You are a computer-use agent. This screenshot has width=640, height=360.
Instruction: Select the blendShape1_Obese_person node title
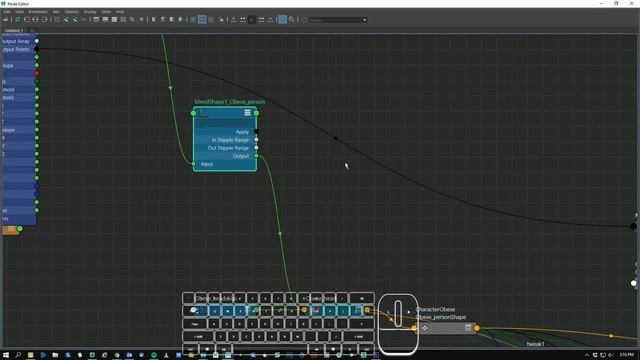point(229,102)
